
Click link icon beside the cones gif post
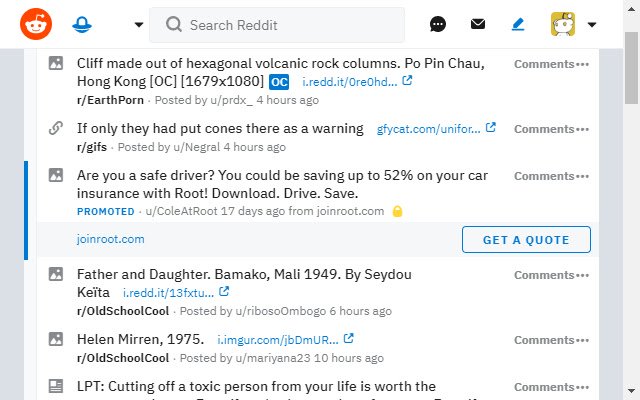click(56, 128)
